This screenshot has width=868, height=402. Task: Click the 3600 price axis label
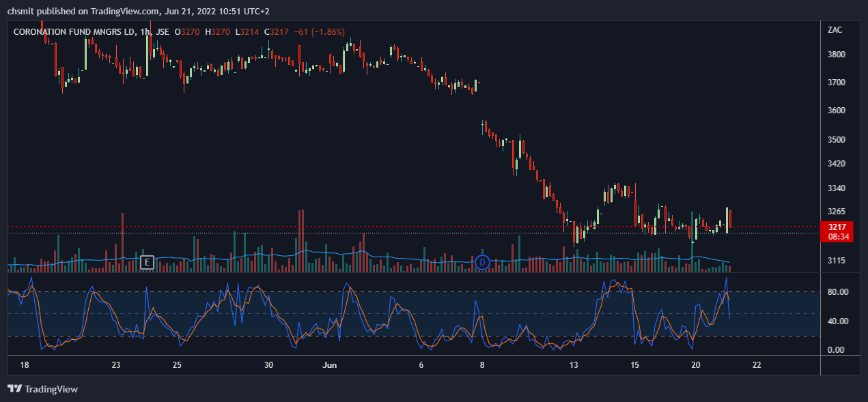pos(836,111)
